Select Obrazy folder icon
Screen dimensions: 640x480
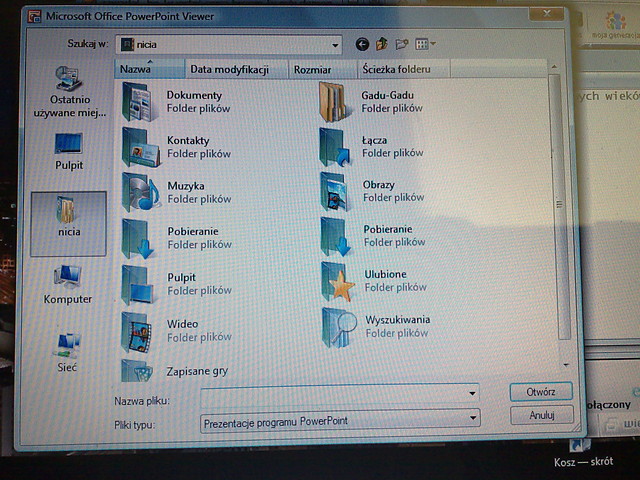tap(335, 191)
